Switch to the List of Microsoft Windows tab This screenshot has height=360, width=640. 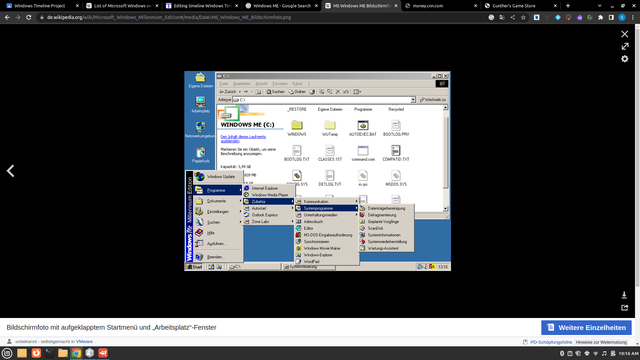122,6
